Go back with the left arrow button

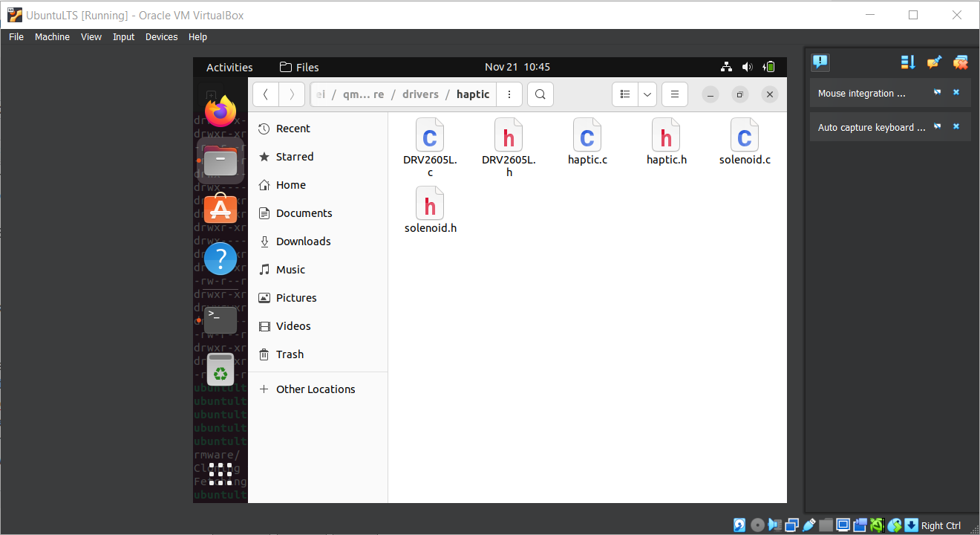click(266, 94)
